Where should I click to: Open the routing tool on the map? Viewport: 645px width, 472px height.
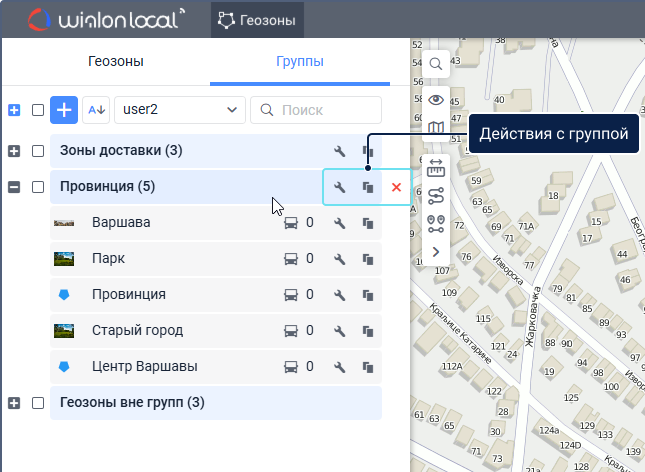[436, 196]
